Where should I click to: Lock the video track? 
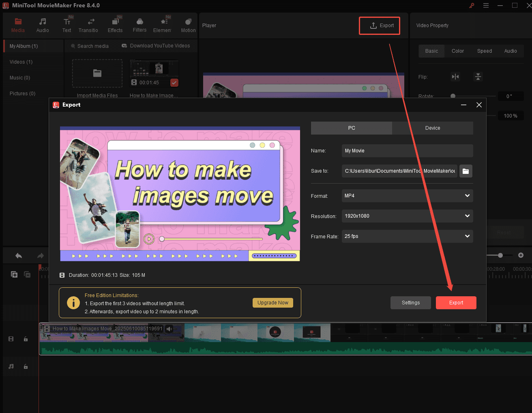pyautogui.click(x=26, y=338)
